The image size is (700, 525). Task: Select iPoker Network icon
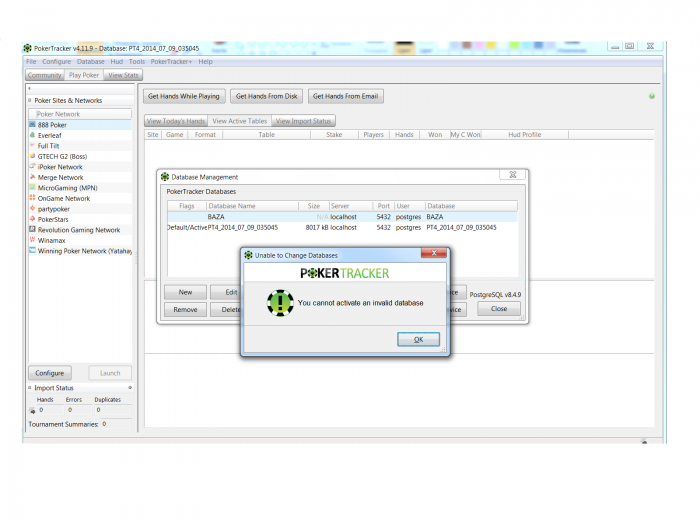coord(32,167)
